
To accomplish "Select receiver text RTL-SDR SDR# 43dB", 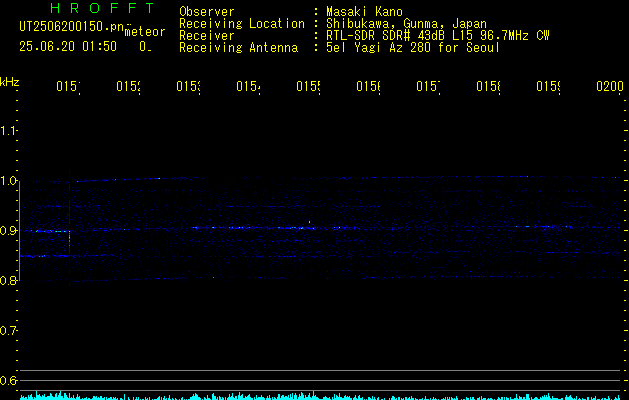I will [386, 36].
